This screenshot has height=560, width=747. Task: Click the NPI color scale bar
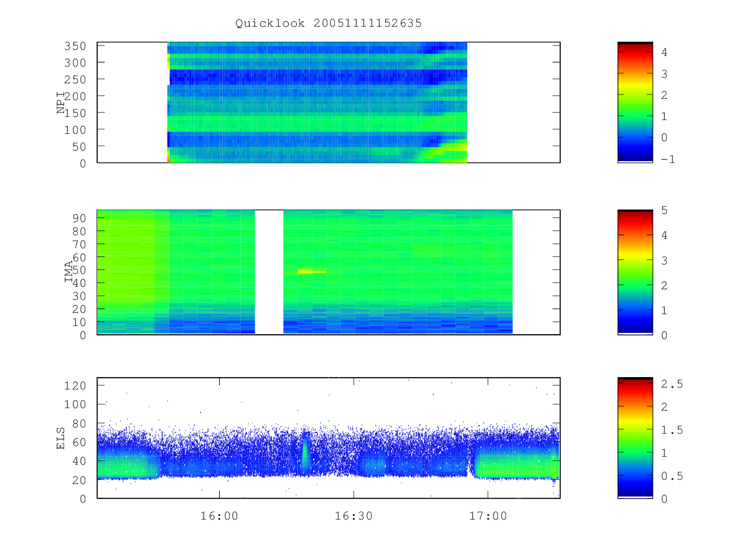[635, 102]
